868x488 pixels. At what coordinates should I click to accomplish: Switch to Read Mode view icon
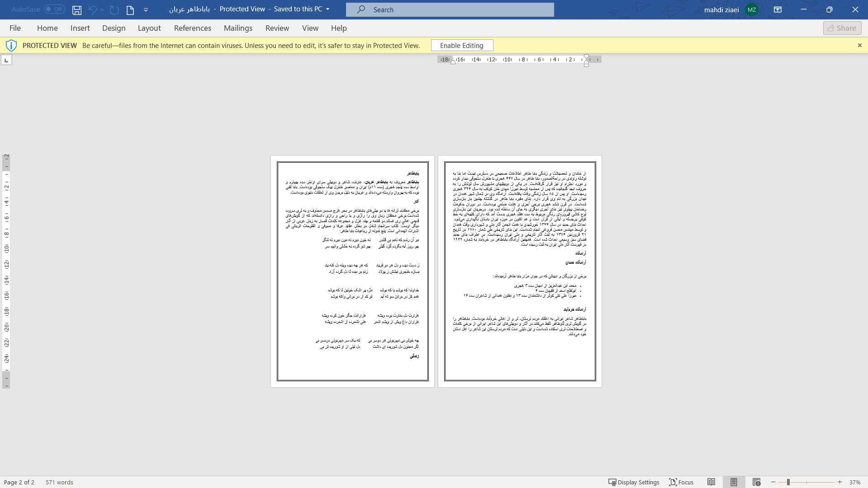(711, 482)
